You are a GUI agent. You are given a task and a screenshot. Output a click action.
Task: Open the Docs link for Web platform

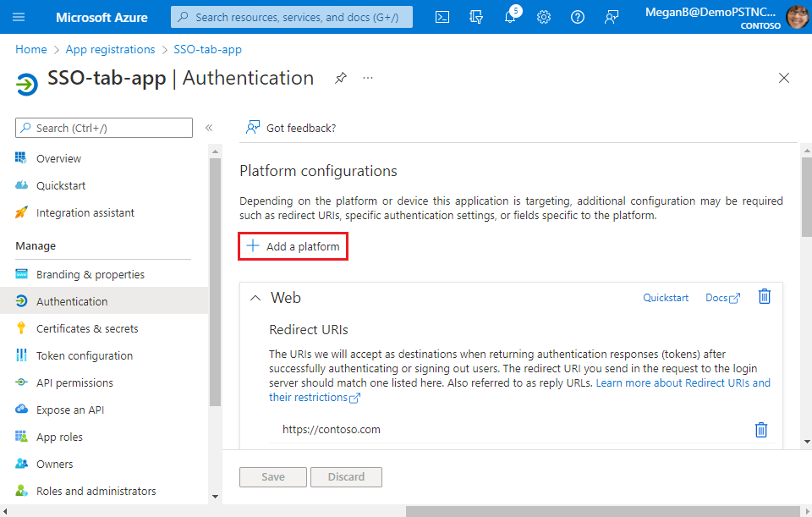(721, 297)
